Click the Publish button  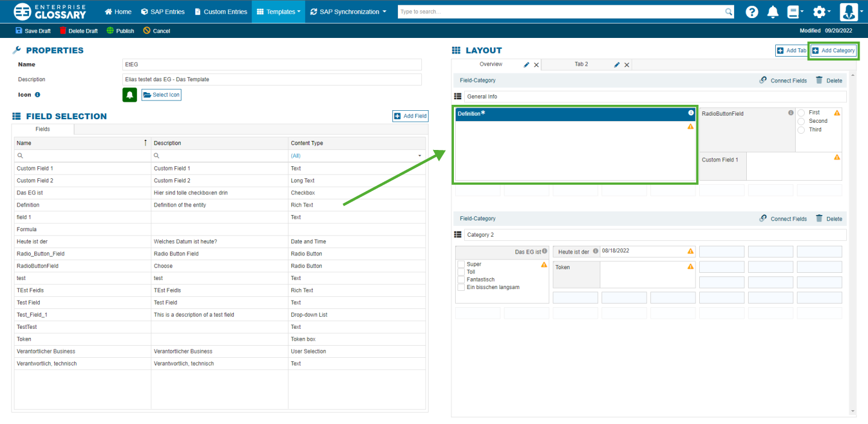point(121,31)
